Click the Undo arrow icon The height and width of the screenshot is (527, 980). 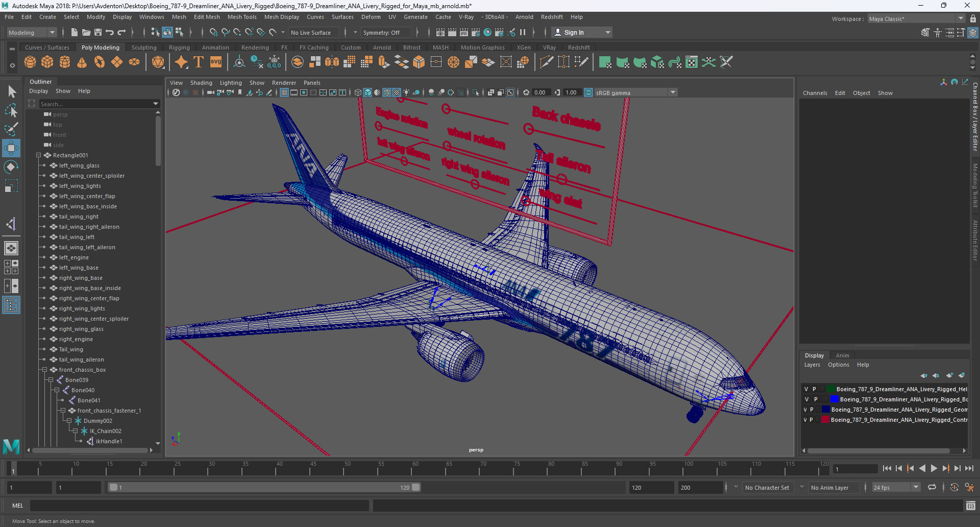(x=110, y=32)
